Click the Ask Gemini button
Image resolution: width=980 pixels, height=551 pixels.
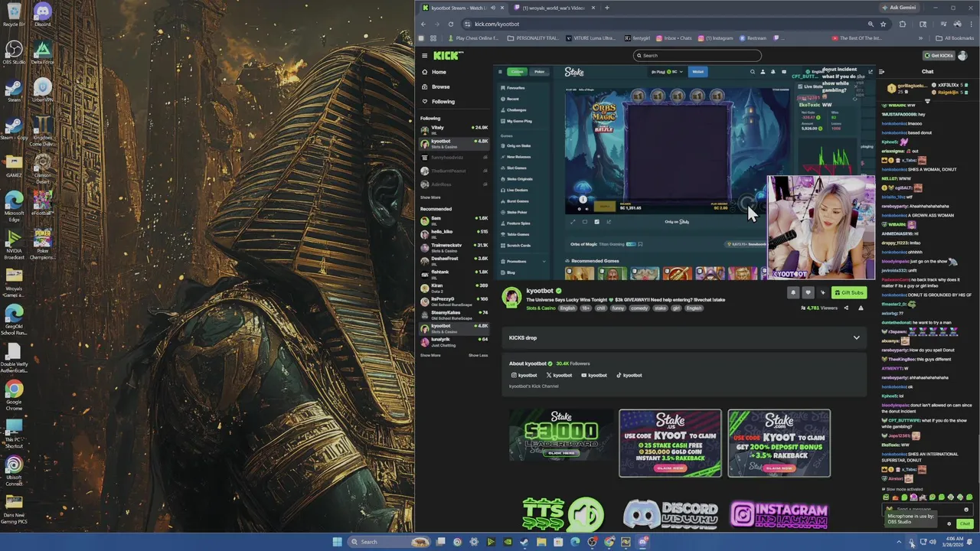pos(899,8)
